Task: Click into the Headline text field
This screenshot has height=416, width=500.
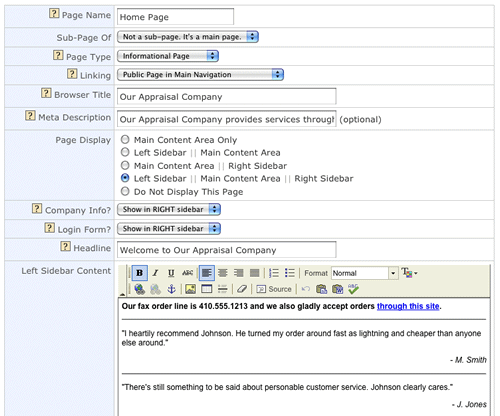Action: click(x=227, y=250)
